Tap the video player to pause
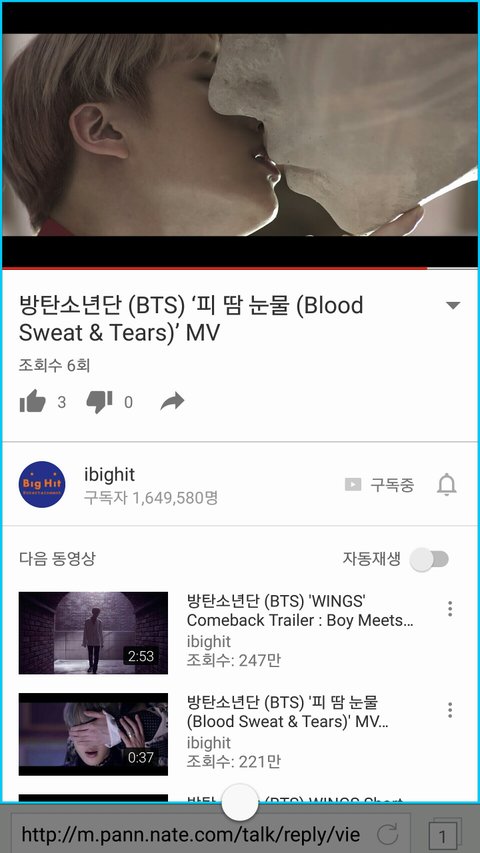The image size is (480, 853). pyautogui.click(x=240, y=135)
